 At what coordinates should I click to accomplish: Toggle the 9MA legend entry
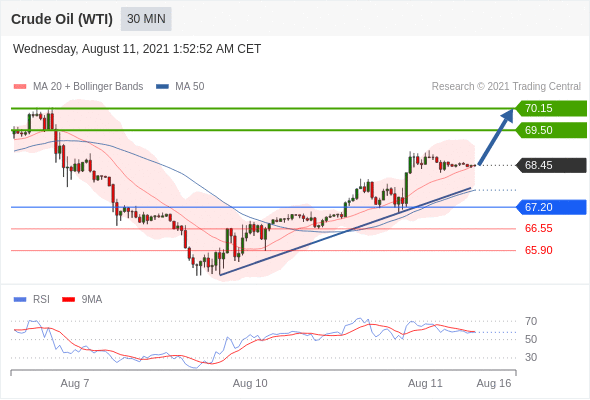point(82,300)
